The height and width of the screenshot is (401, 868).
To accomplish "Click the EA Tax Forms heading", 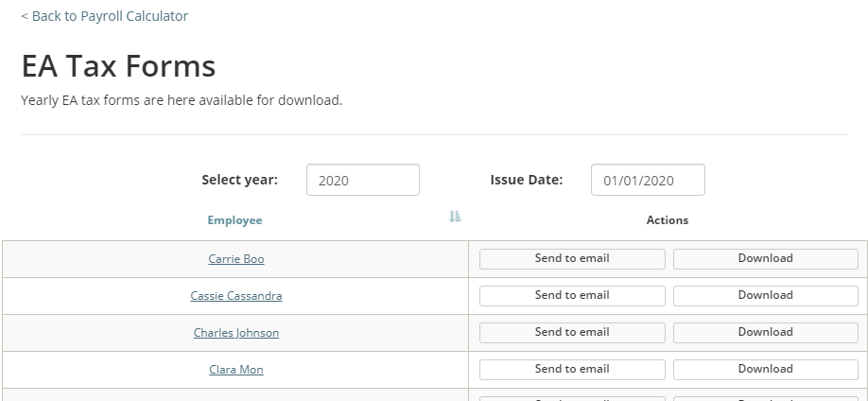I will point(118,66).
